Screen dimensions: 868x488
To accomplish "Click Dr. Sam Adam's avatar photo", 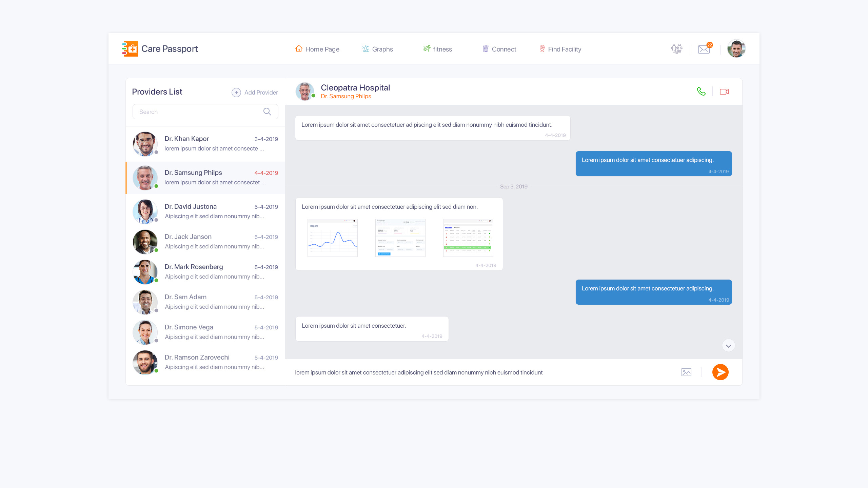I will point(145,302).
